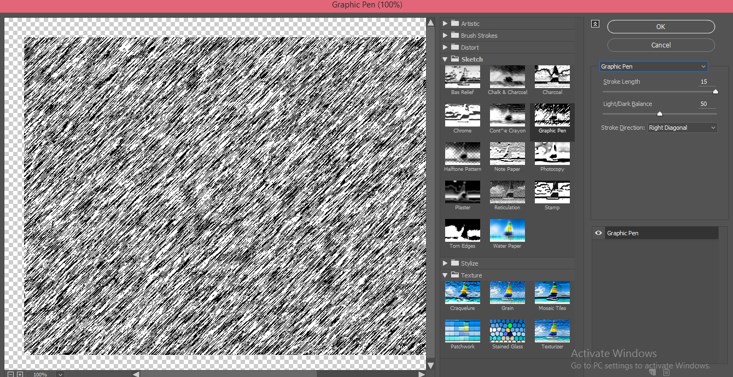Expand the Artistic filter folder

[x=445, y=23]
